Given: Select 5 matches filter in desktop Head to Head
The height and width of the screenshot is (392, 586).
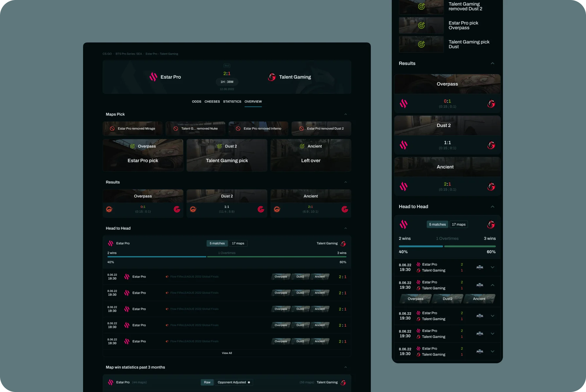Looking at the screenshot, I should pyautogui.click(x=217, y=243).
